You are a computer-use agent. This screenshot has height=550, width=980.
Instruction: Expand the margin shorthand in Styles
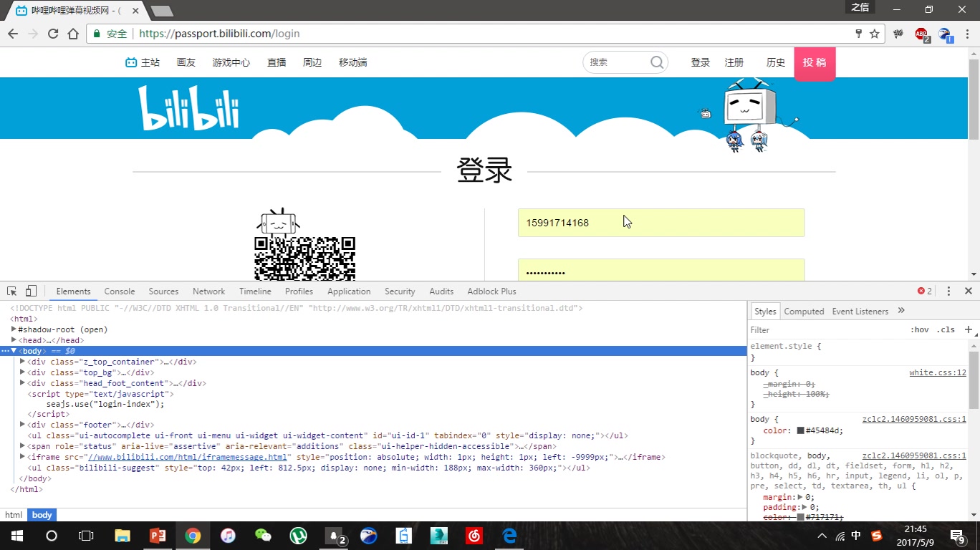(800, 497)
